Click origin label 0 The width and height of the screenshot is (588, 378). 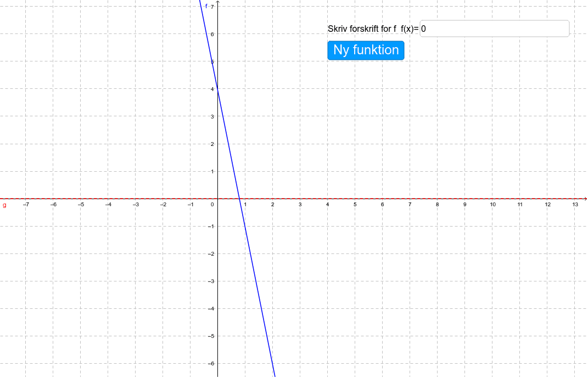click(212, 205)
